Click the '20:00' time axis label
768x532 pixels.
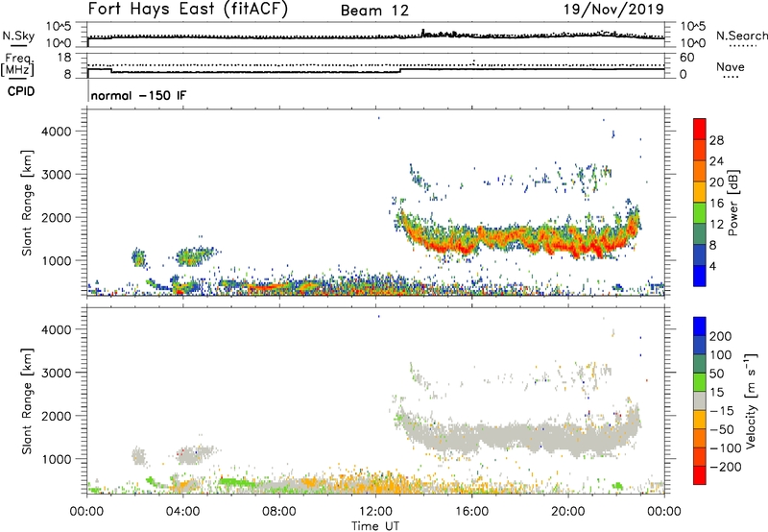pos(568,512)
